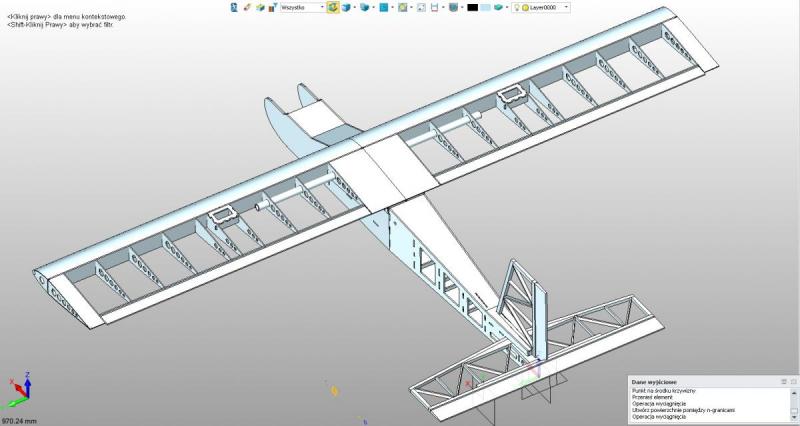Click the XYZ axis triad indicator
The image size is (800, 426).
[x=18, y=391]
